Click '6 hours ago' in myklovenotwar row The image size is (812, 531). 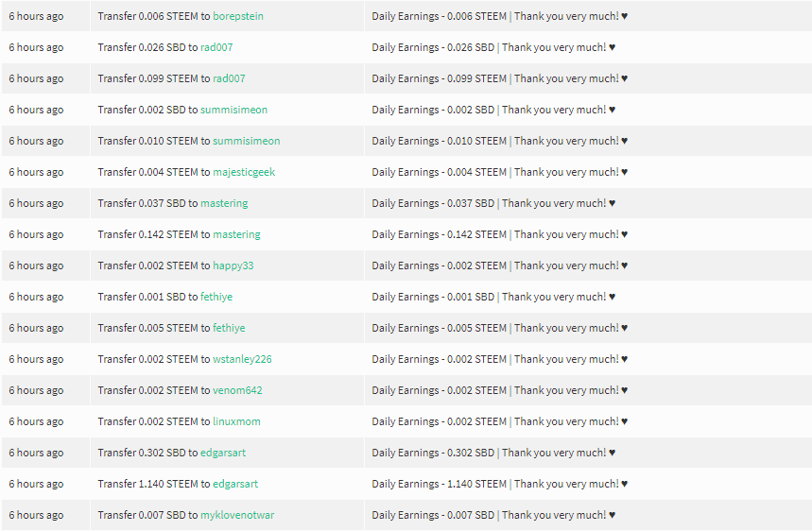36,515
